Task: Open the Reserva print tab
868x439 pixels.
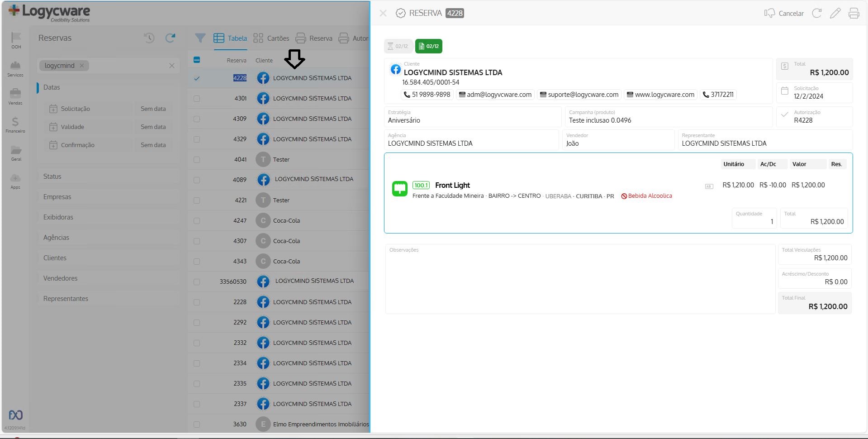Action: 314,38
